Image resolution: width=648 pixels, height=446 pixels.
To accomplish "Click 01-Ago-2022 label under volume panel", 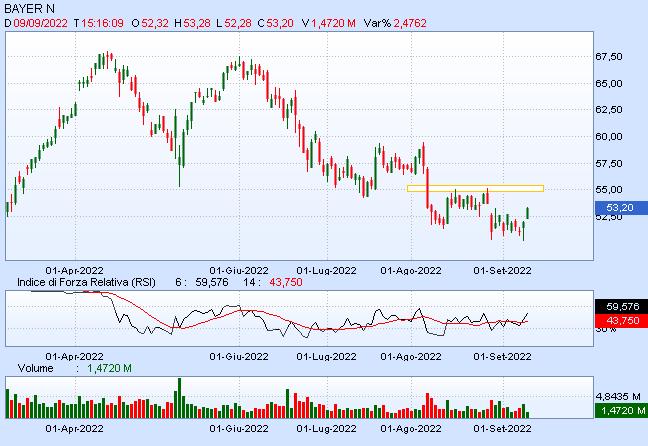I will tap(411, 428).
